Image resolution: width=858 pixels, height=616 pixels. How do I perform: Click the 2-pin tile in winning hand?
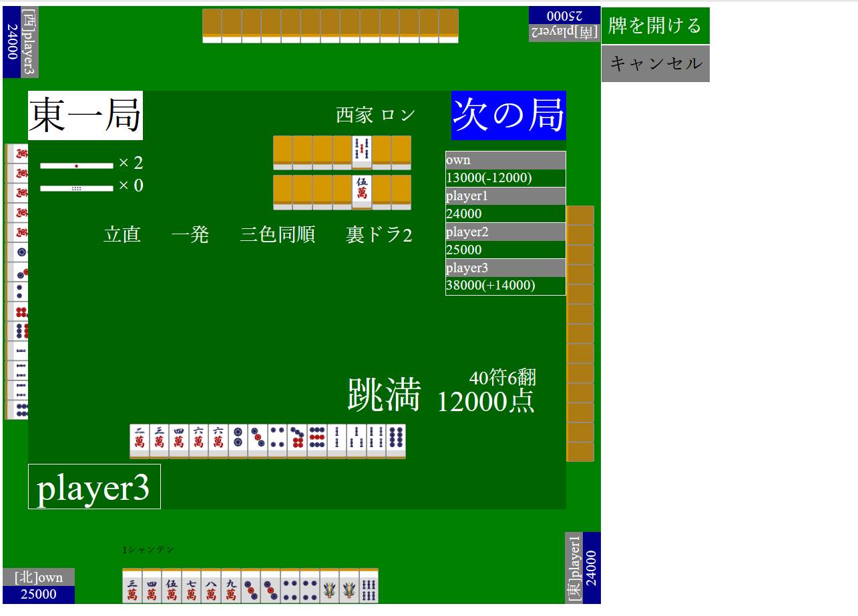(x=238, y=441)
